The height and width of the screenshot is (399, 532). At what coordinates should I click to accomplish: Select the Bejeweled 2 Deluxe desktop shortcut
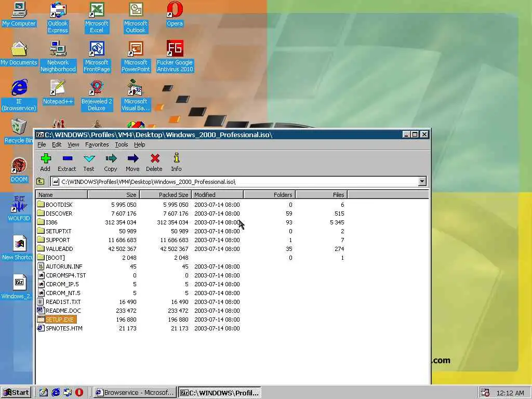pyautogui.click(x=97, y=96)
